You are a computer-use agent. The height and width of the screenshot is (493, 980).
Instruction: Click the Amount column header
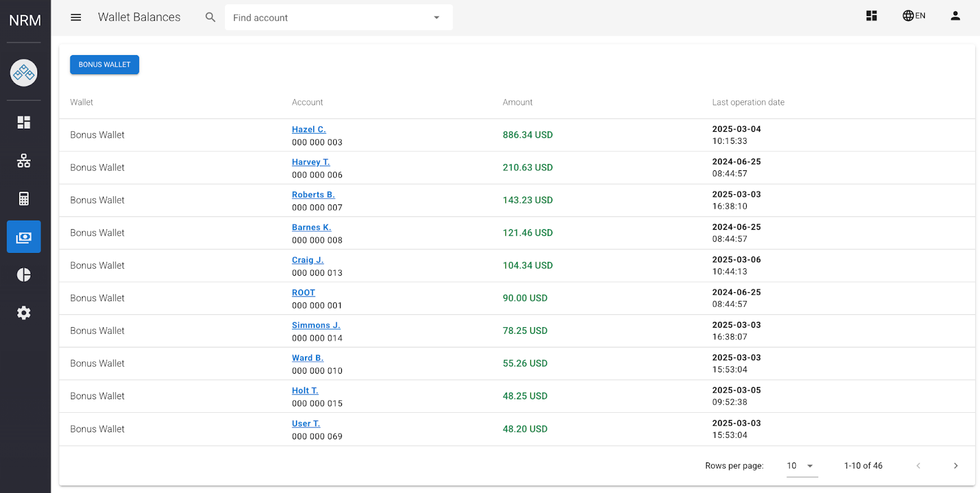pos(518,102)
